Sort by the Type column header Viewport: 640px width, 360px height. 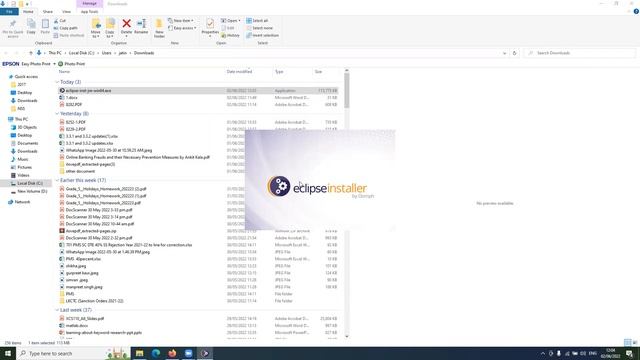click(x=279, y=71)
